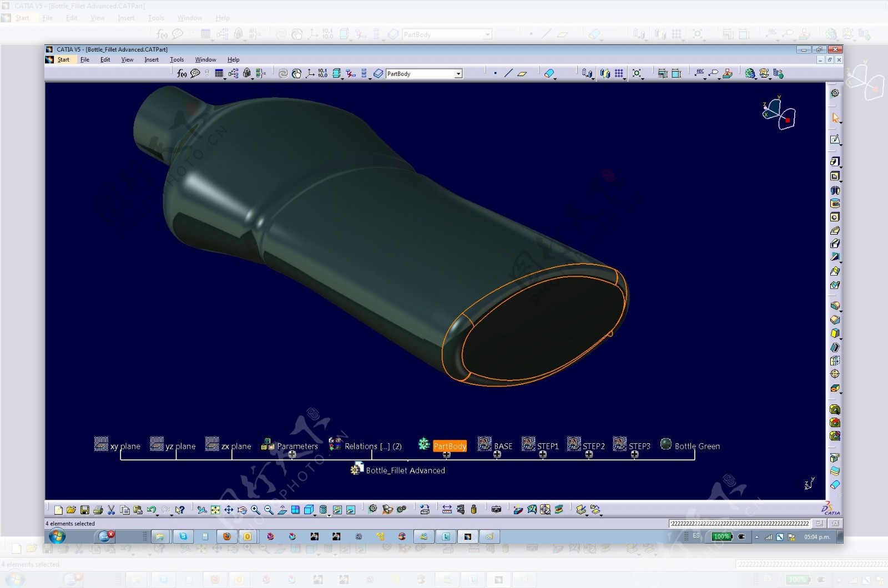Image resolution: width=888 pixels, height=588 pixels.
Task: Expand the STEP1 tree node
Action: point(543,454)
